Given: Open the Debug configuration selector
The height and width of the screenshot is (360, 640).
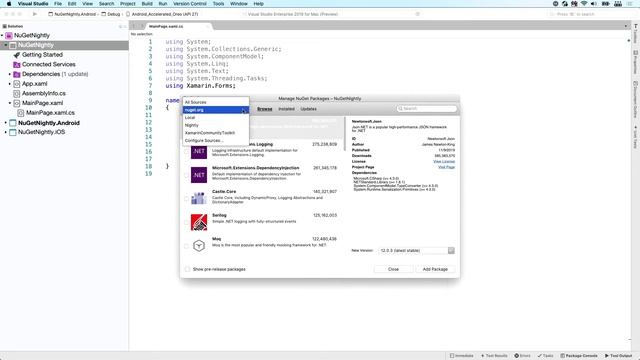Looking at the screenshot, I should tap(111, 14).
